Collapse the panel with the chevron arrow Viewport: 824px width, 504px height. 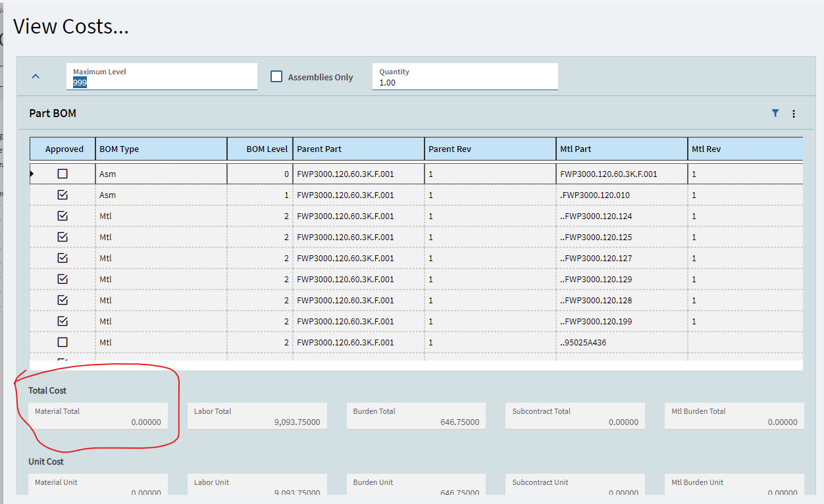(36, 76)
